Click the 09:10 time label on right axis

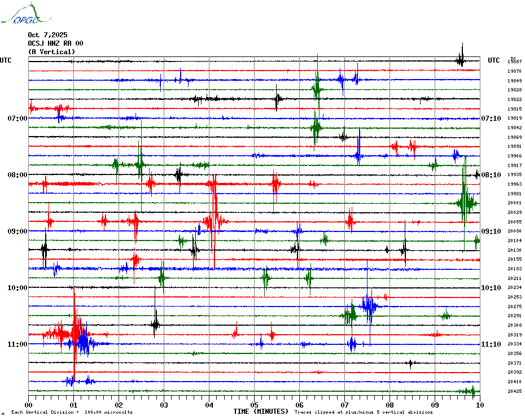click(x=491, y=231)
